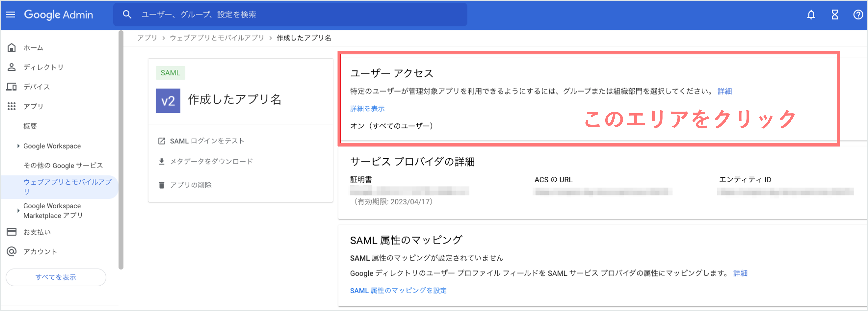Expand the Google Workspace tree item
Viewport: 868px width, 311px height.
click(x=18, y=146)
